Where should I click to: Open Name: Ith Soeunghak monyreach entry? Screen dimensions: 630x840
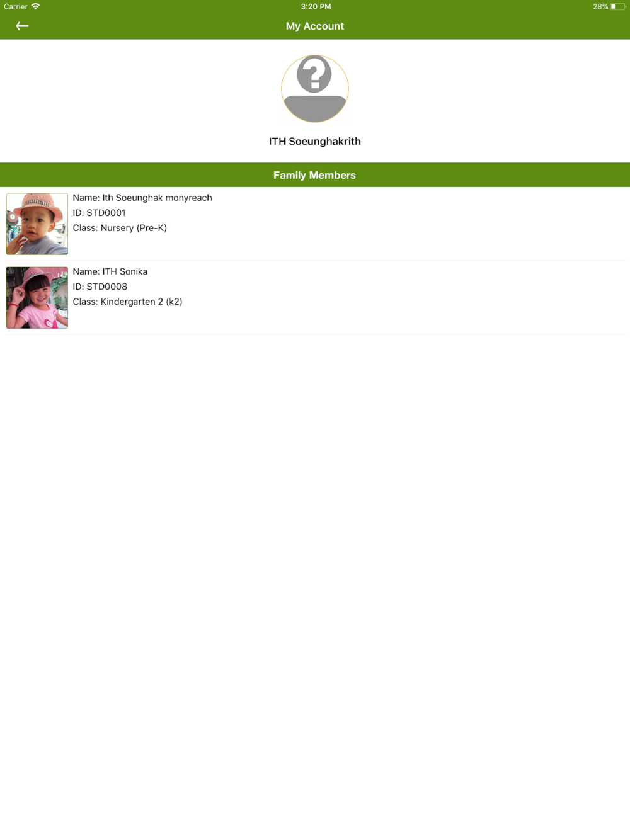pos(142,198)
